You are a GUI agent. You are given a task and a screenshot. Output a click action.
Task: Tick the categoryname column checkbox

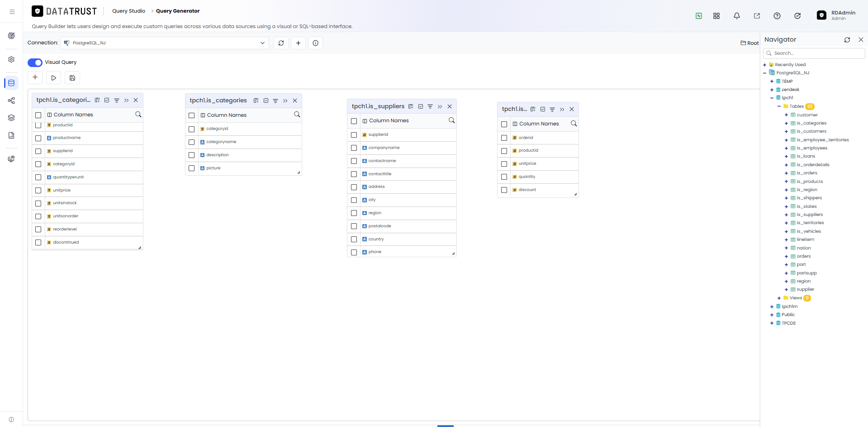coord(192,142)
